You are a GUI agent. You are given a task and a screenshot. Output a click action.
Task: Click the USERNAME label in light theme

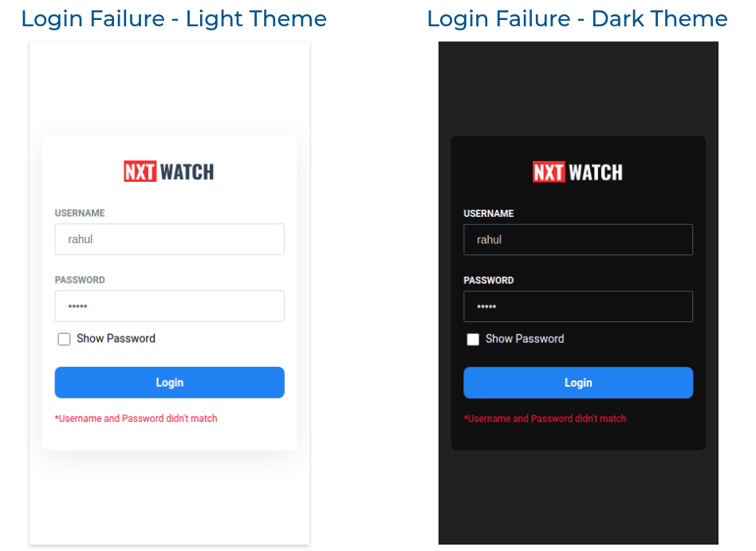click(80, 213)
